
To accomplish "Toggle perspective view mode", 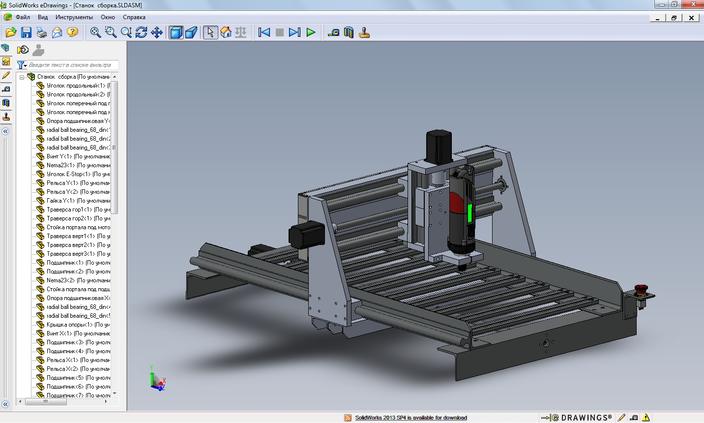I will click(x=191, y=32).
